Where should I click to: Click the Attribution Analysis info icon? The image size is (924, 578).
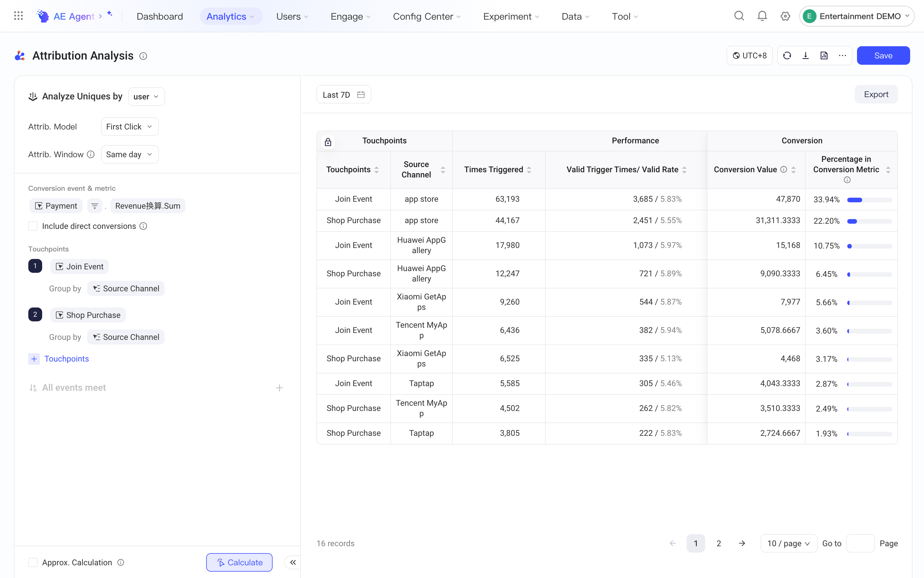pos(143,56)
